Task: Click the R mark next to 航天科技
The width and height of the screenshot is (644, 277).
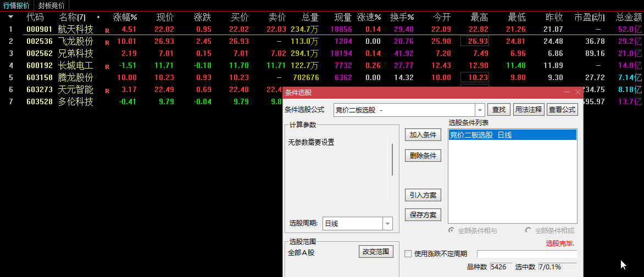Action: click(x=107, y=31)
